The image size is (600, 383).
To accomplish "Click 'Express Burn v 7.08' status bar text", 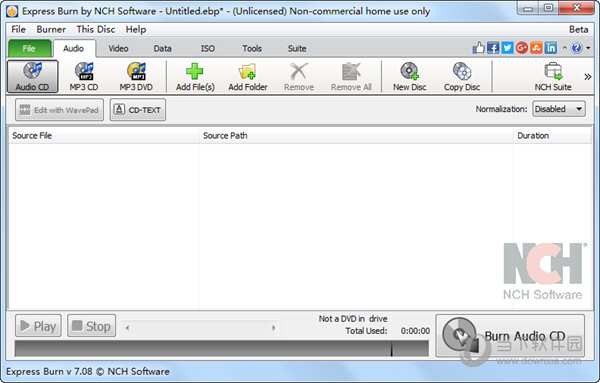I will pos(88,372).
